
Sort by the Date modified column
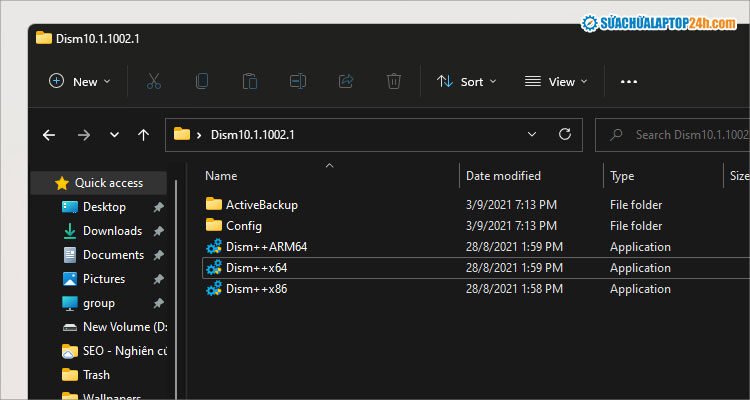point(503,176)
